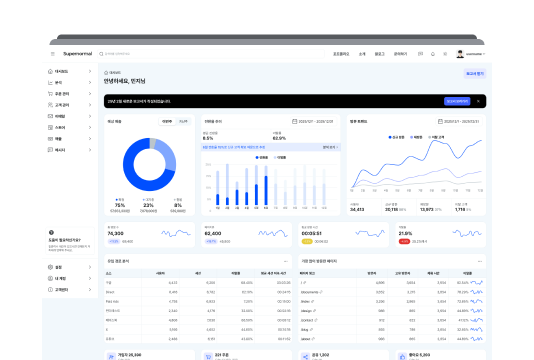Viewport: 534px width, 360px height.
Task: Click the light purple report button top right
Action: tap(475, 74)
